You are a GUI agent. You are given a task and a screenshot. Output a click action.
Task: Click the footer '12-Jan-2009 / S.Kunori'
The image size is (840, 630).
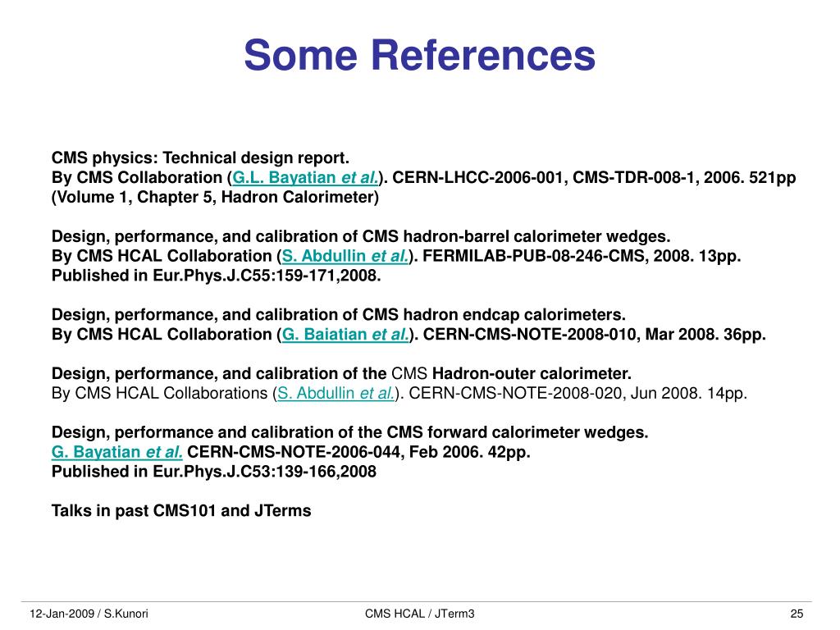pyautogui.click(x=89, y=614)
